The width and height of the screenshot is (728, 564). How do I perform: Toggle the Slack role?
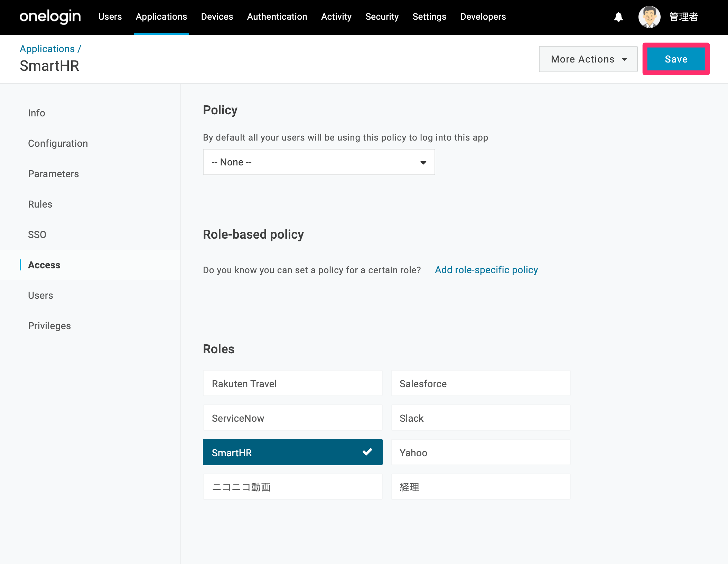coord(480,418)
